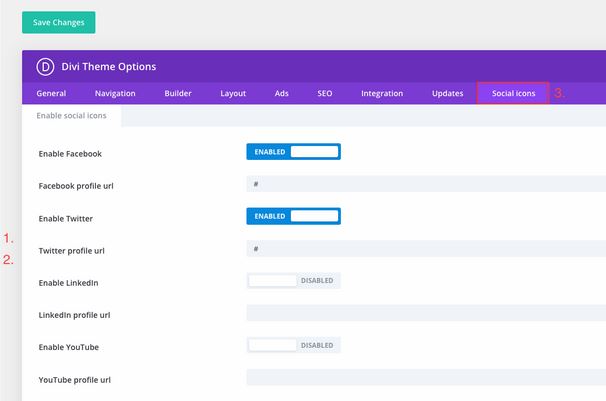606x401 pixels.
Task: Click the Twitter profile url field
Action: tap(426, 248)
